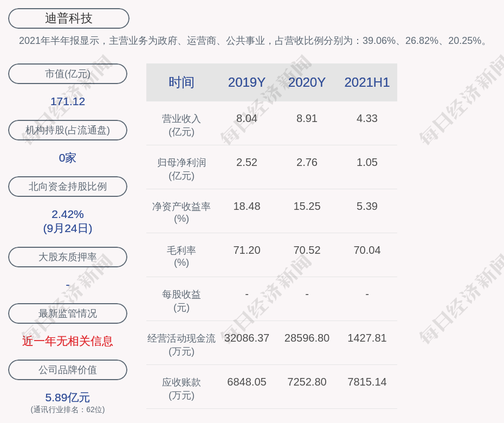Select net profit value 1.05
The height and width of the screenshot is (423, 504).
click(x=367, y=163)
